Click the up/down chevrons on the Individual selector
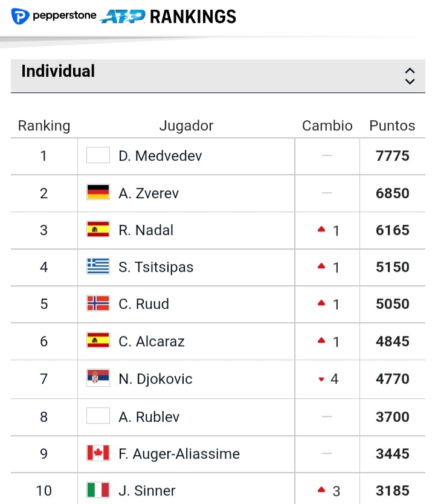The image size is (435, 504). coord(410,76)
